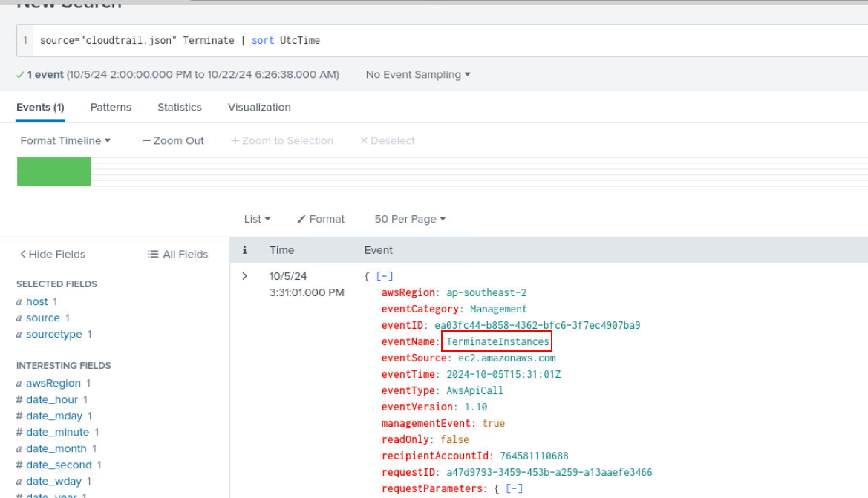The width and height of the screenshot is (868, 498).
Task: Expand the event row chevron
Action: click(245, 276)
